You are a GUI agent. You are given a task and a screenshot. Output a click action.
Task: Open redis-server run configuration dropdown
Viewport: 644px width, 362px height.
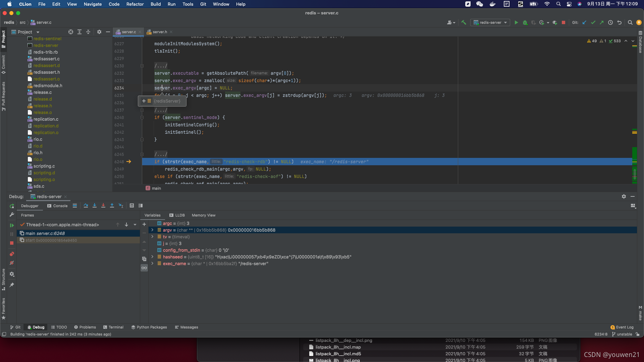click(x=490, y=22)
